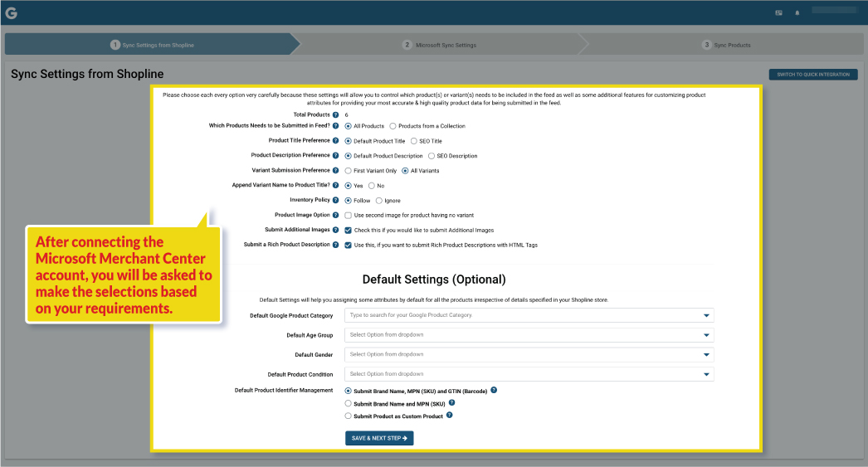Choose Products from a Collection
868x467 pixels.
[x=393, y=126]
